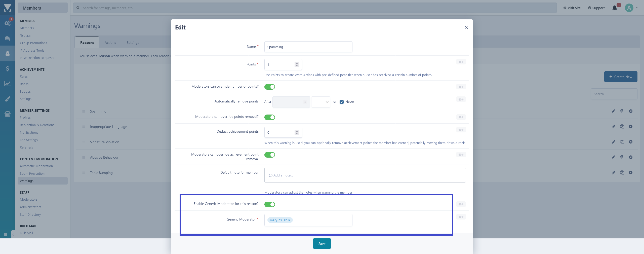
Task: Open the Statistics chart icon
Action: [7, 84]
